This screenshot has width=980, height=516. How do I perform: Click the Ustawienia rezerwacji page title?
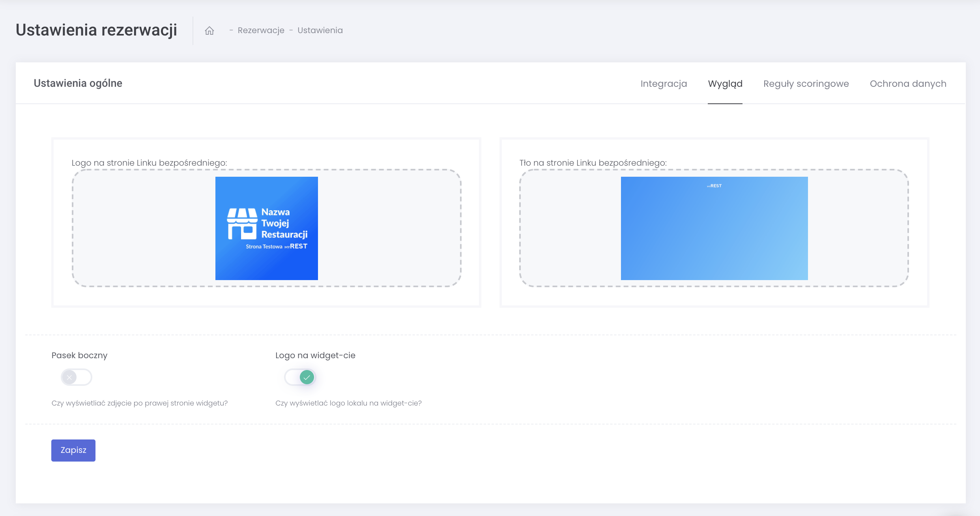pos(96,30)
